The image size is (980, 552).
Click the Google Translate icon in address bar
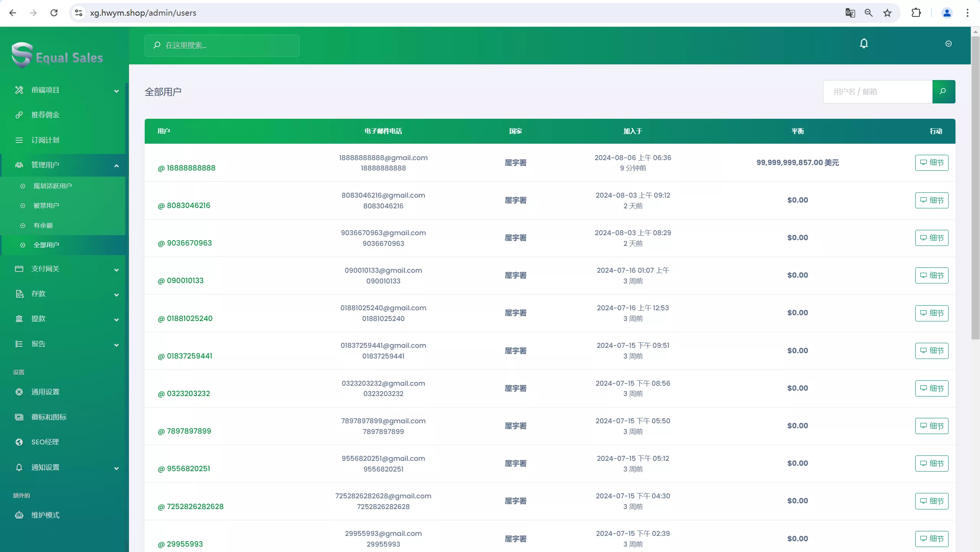pos(850,13)
